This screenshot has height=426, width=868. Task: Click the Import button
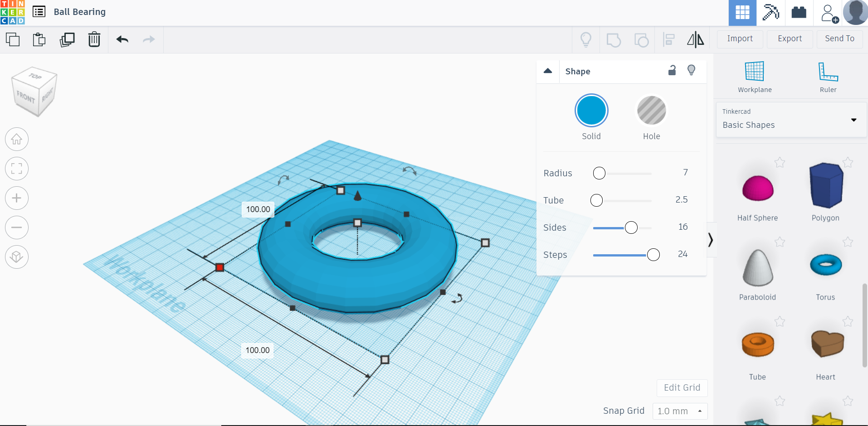(x=740, y=39)
